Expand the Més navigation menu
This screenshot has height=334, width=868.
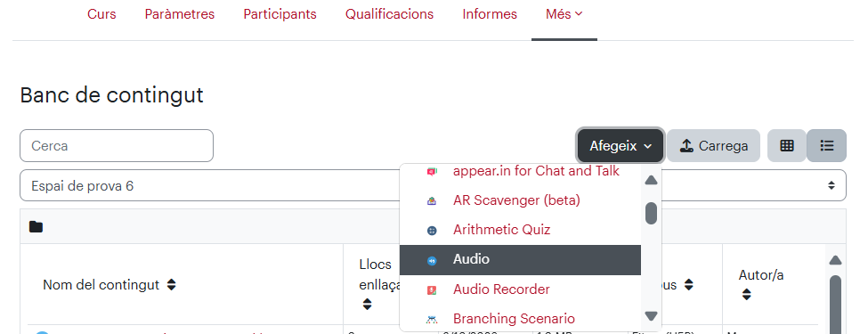point(564,14)
